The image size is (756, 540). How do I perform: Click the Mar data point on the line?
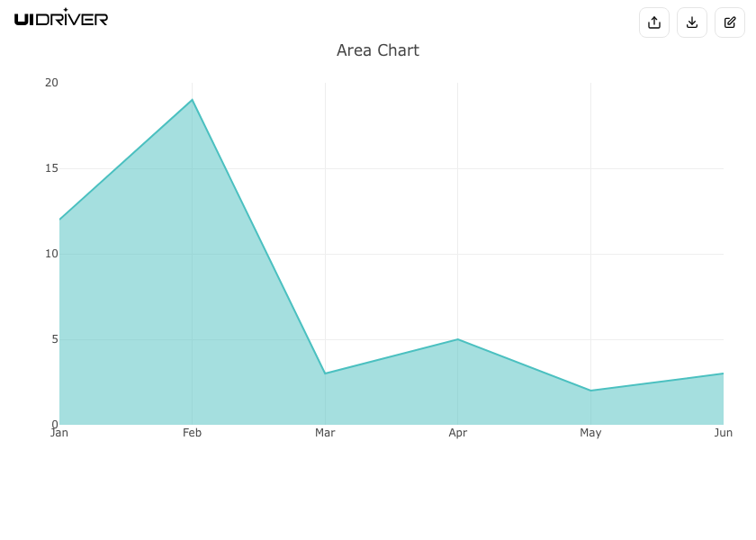[x=325, y=373]
